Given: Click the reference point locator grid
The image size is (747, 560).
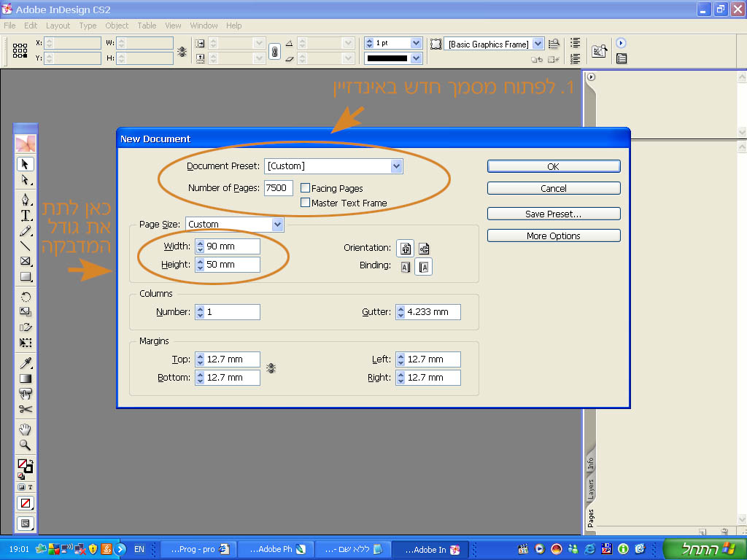Looking at the screenshot, I should pyautogui.click(x=20, y=50).
